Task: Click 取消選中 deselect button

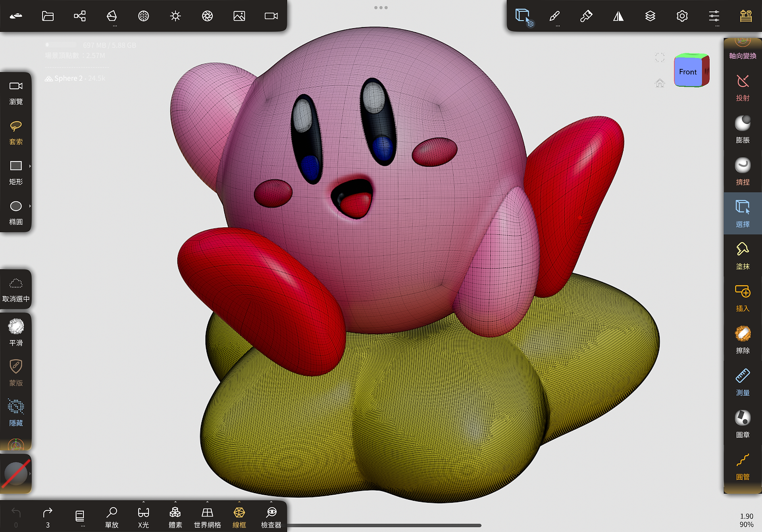Action: (16, 290)
